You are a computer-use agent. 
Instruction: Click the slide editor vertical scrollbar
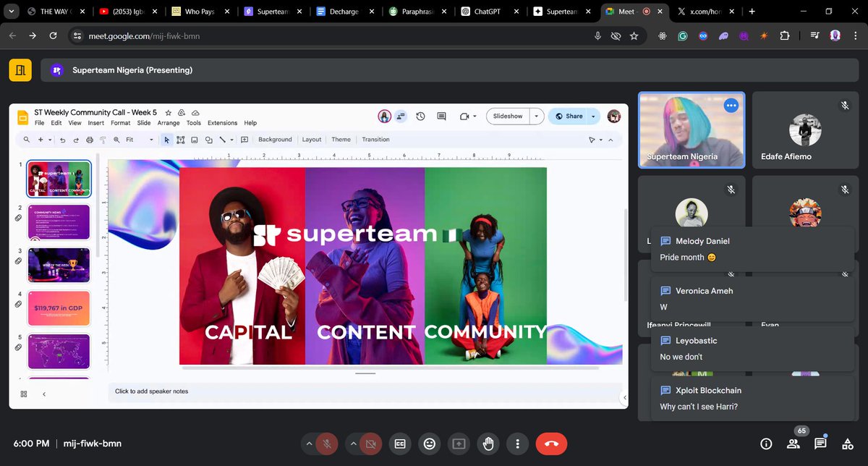[624, 253]
